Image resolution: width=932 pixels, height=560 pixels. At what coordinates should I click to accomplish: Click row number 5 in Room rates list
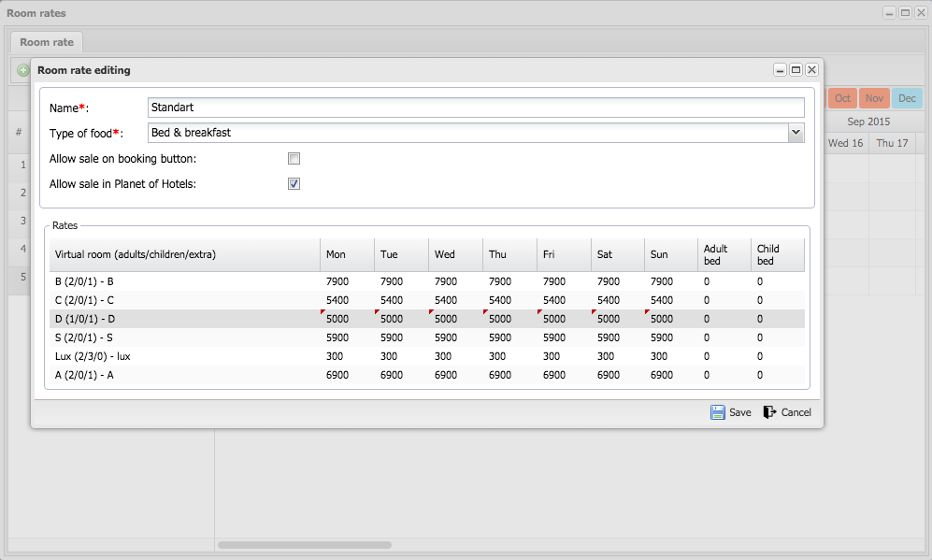[23, 277]
